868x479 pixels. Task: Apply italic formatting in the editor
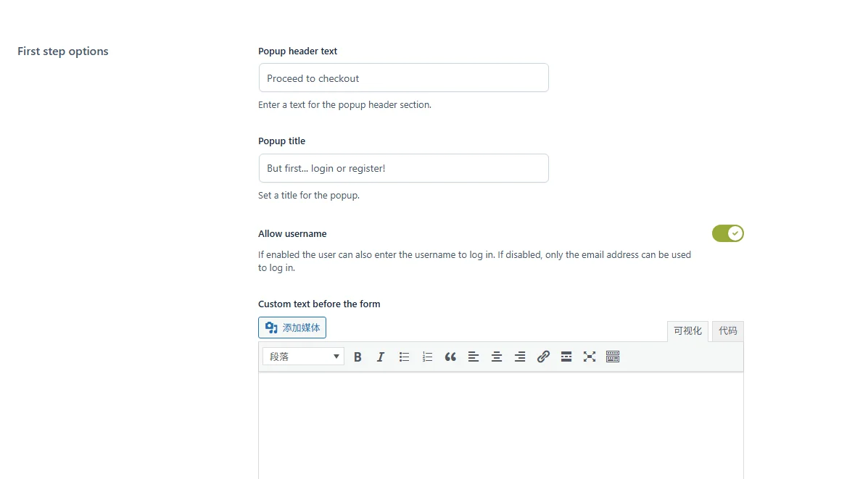pos(380,357)
